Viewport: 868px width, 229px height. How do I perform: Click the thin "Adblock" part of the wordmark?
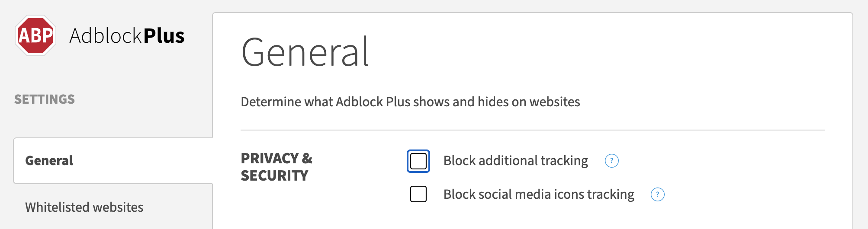[x=106, y=35]
